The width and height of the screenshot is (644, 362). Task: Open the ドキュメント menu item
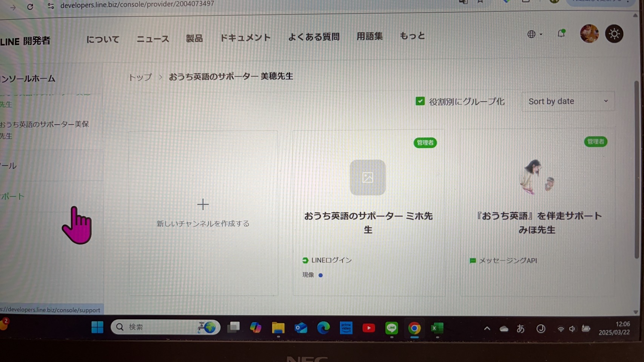pyautogui.click(x=245, y=38)
